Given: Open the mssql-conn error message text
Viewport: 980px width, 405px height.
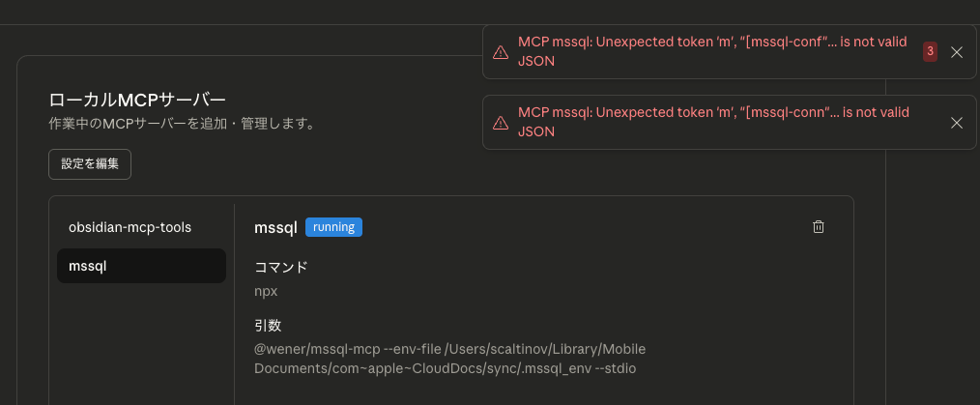Looking at the screenshot, I should pos(713,122).
